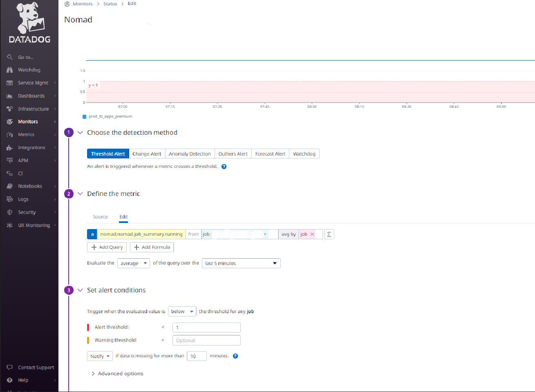Click the APM sidebar icon
The width and height of the screenshot is (535, 392).
[x=9, y=160]
